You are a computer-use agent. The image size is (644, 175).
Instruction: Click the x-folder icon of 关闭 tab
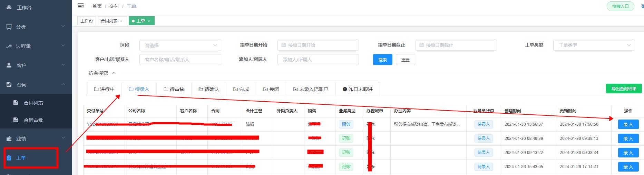265,89
